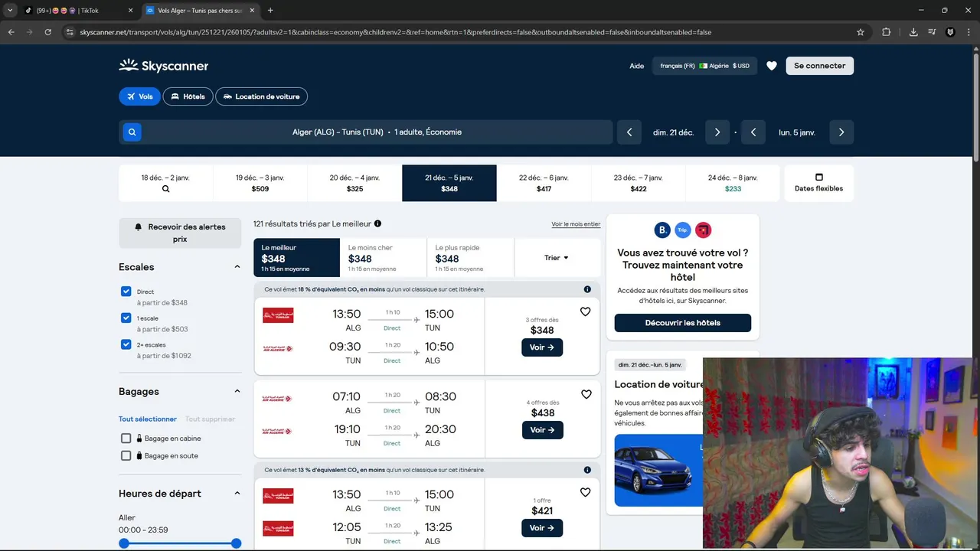Click the Booking.com B. logo icon

coord(662,230)
